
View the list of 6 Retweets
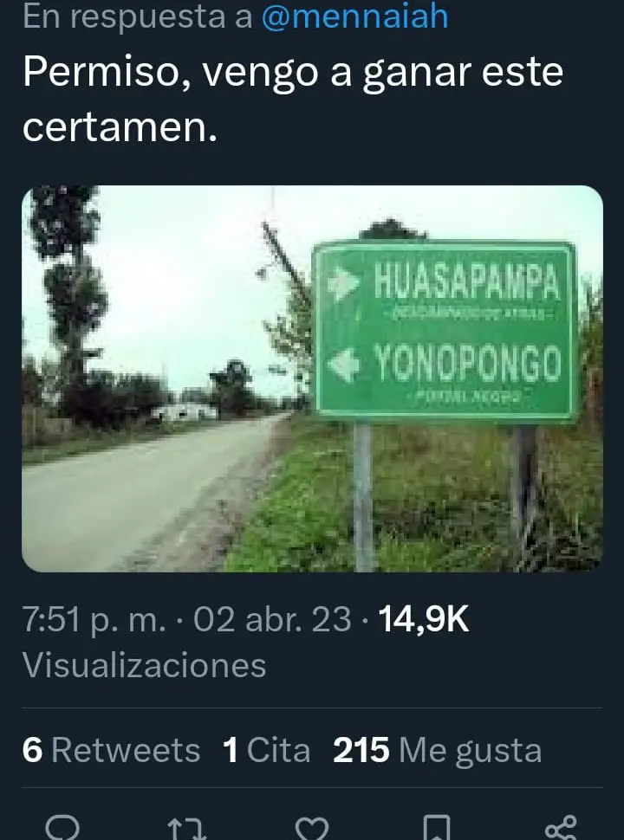[112, 749]
